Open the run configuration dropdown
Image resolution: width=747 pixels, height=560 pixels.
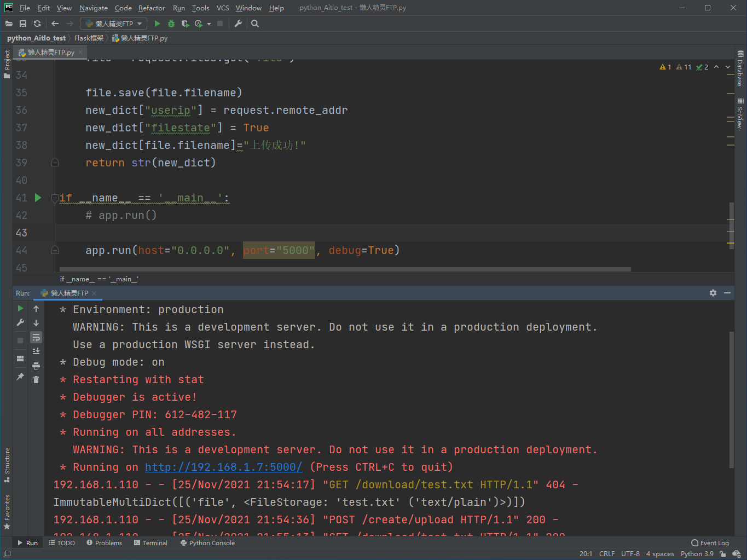pos(114,24)
